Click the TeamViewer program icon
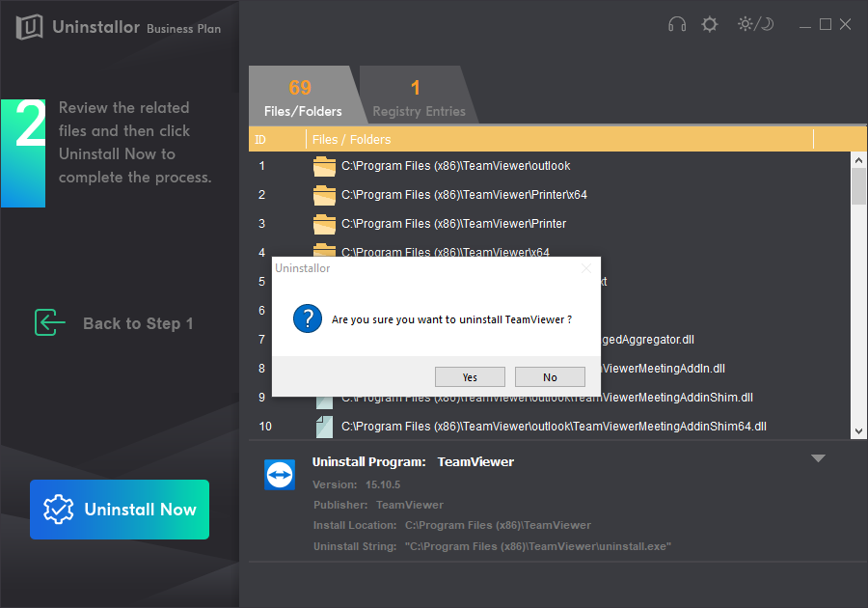Screen dimensions: 868x608 click(280, 475)
